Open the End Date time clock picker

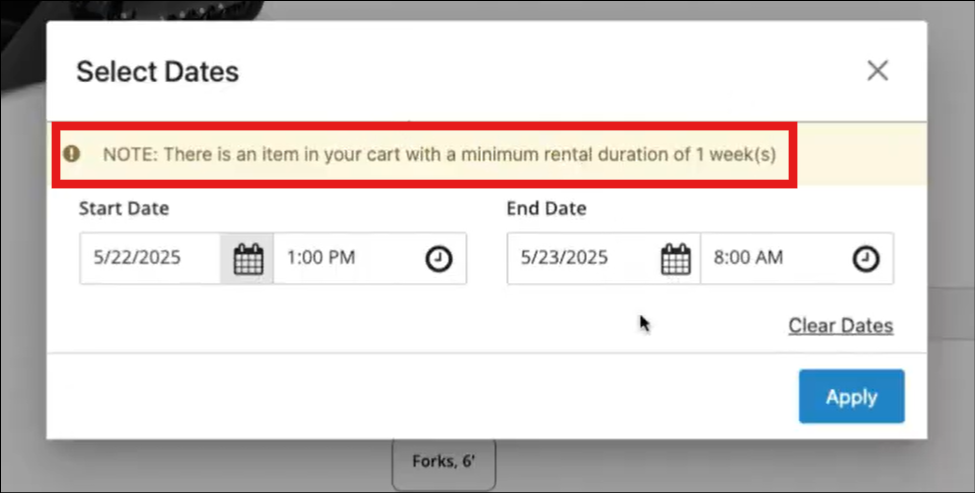(865, 259)
